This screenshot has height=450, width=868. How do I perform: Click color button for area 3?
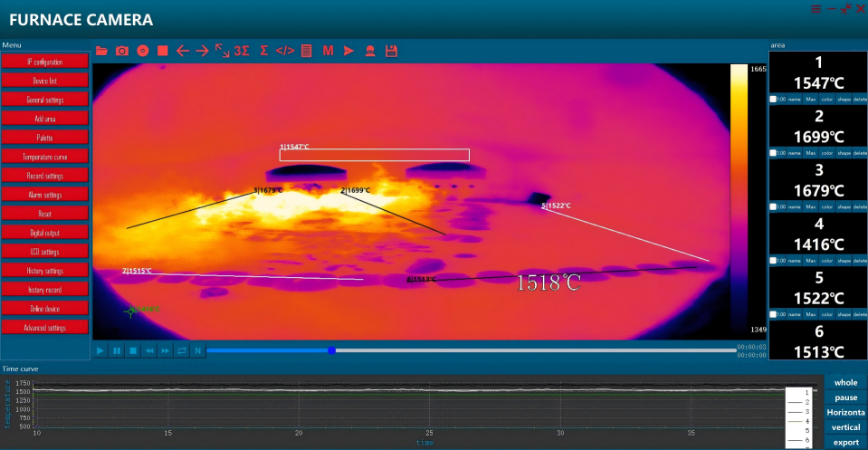(x=827, y=206)
